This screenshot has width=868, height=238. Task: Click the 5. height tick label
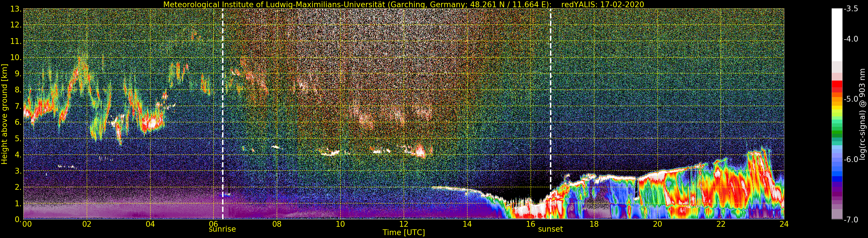(x=18, y=138)
